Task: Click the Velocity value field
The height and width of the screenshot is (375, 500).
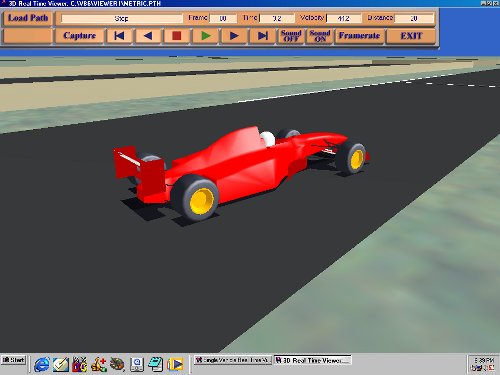Action: click(344, 18)
